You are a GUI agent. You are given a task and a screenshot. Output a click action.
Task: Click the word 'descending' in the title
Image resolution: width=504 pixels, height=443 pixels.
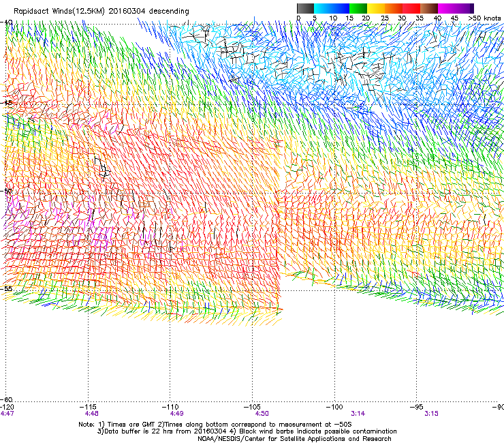click(169, 12)
